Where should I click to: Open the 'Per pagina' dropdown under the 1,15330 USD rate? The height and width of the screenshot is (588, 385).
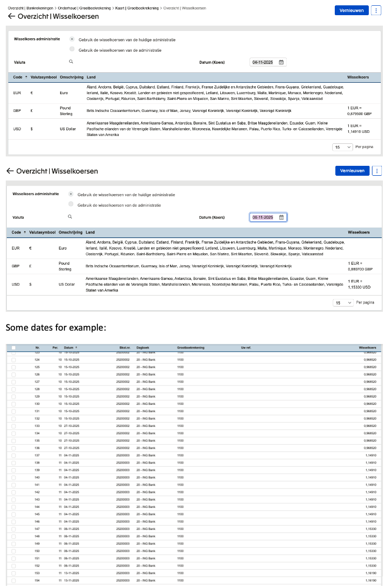[x=343, y=302]
